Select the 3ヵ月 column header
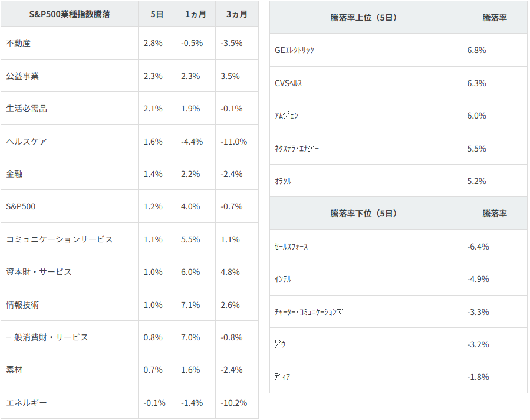Screen dimensions: 530x420 (236, 14)
